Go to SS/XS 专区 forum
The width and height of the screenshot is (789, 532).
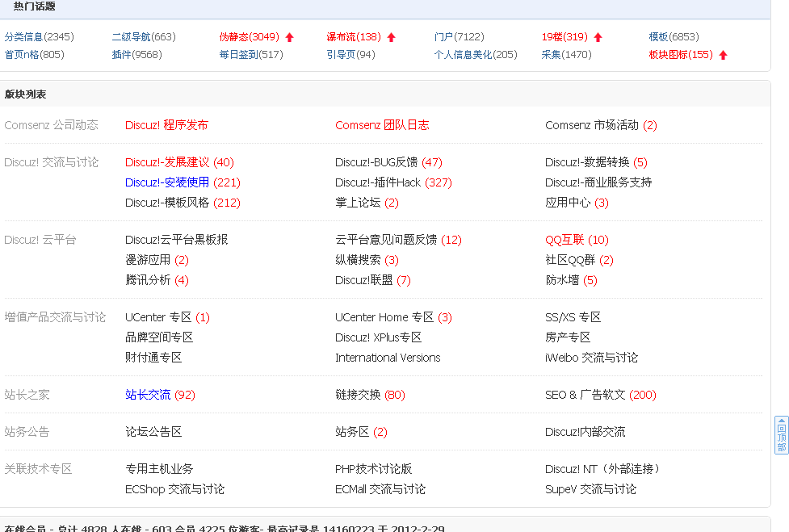point(573,316)
